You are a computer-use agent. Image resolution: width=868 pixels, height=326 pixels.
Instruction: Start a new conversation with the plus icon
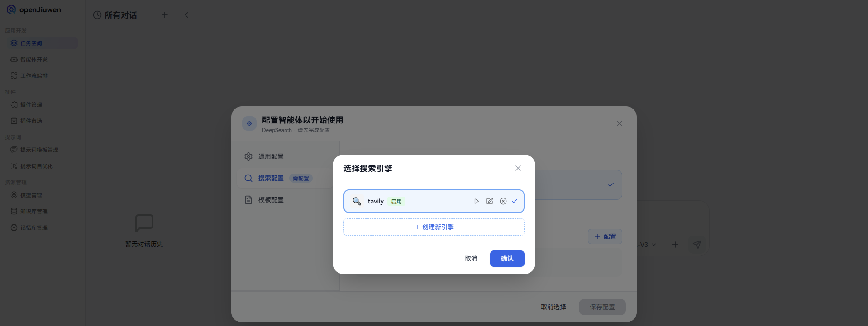(x=165, y=15)
